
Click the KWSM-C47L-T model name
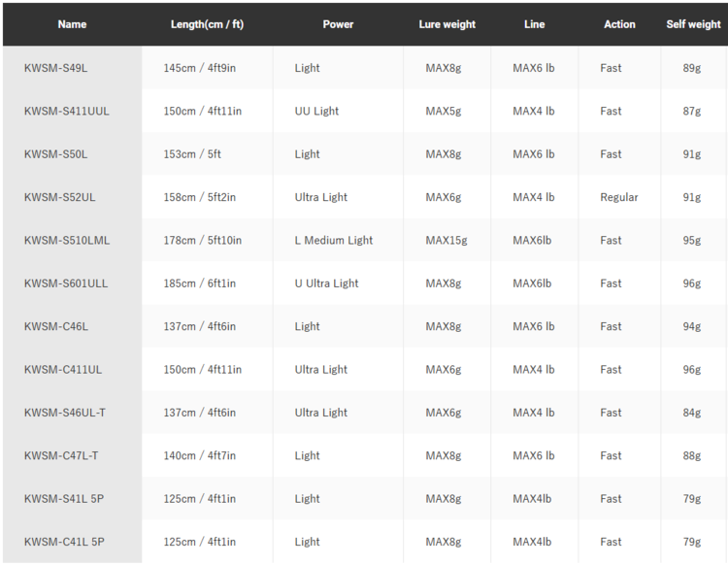point(61,455)
